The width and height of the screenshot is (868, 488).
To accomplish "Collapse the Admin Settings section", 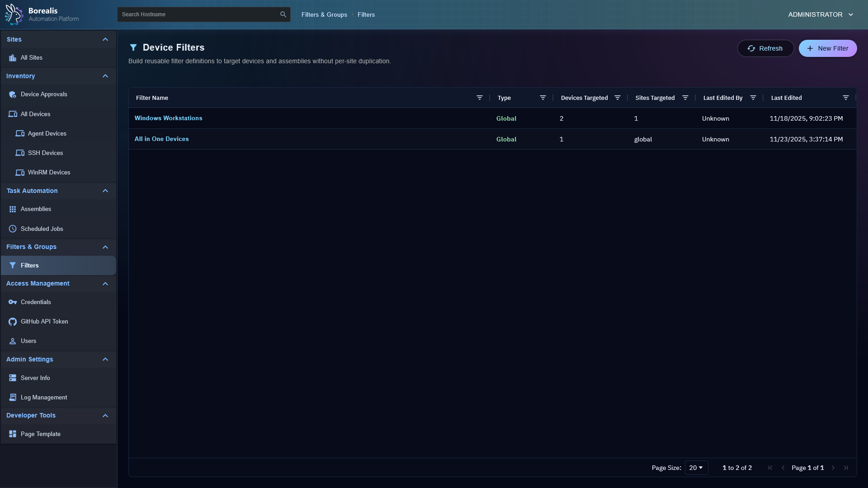I will pyautogui.click(x=105, y=359).
